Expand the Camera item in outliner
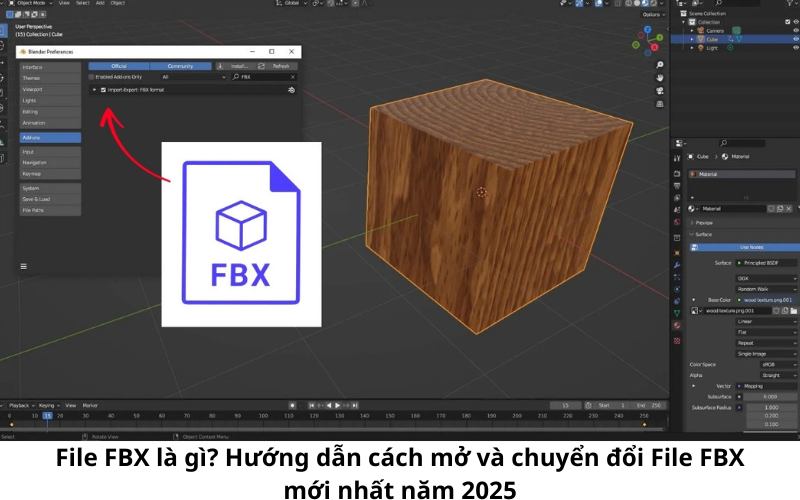The image size is (800, 500). coord(692,31)
